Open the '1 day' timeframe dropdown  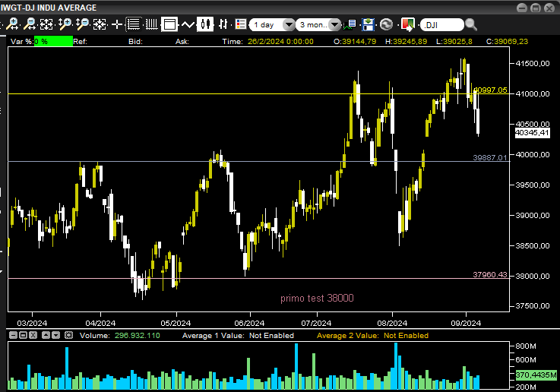click(270, 24)
